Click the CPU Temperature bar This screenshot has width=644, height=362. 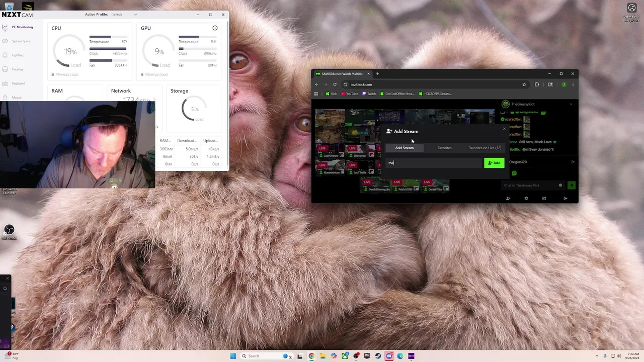[108, 37]
